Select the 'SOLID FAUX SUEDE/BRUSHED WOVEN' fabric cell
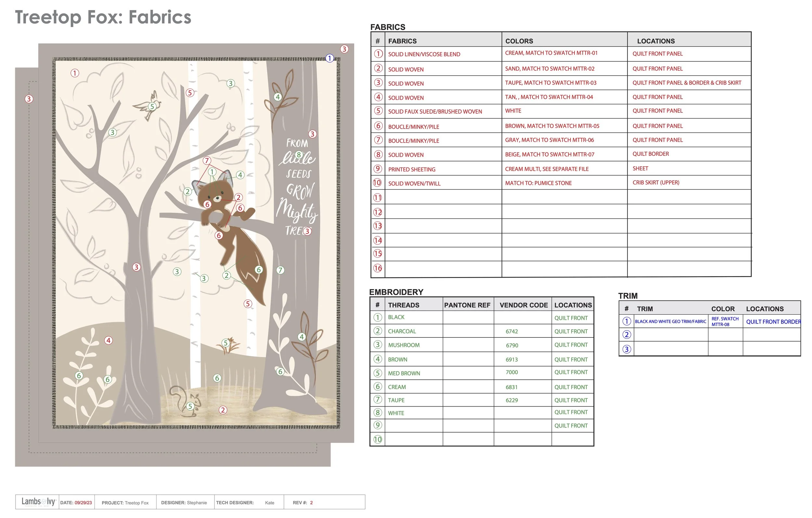812x518 pixels. click(435, 112)
